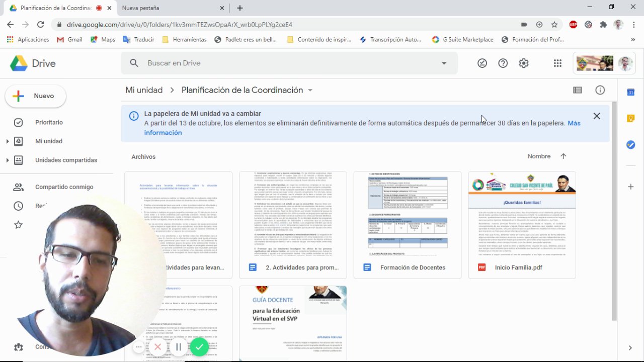Open the starred items sidebar icon

tap(18, 225)
